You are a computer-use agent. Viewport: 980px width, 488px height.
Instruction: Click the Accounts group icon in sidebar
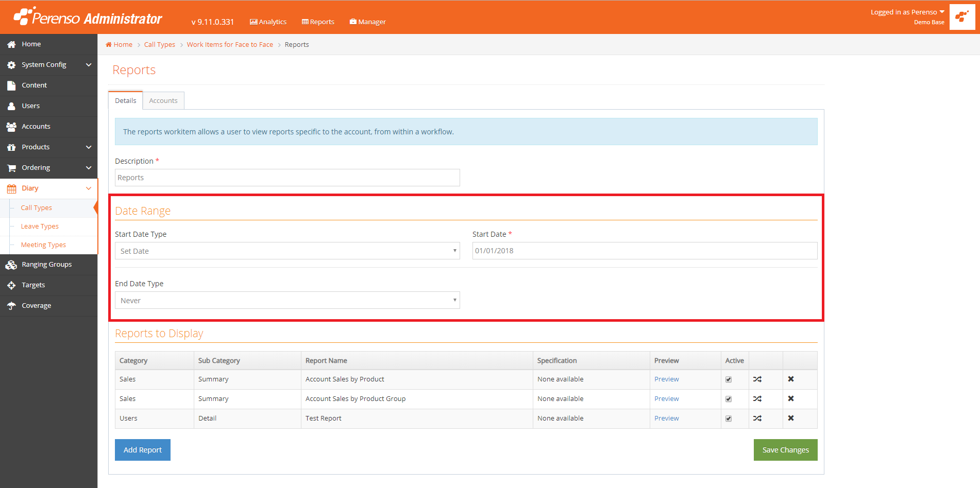[x=11, y=127]
